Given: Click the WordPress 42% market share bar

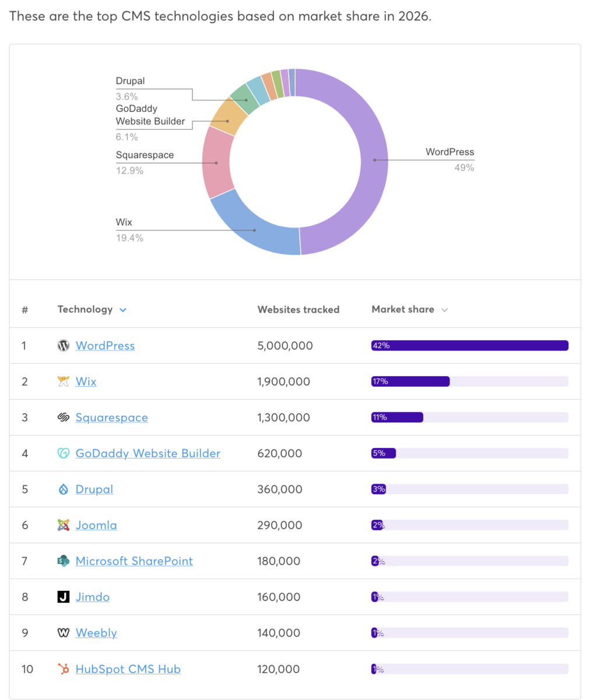Looking at the screenshot, I should pyautogui.click(x=470, y=345).
